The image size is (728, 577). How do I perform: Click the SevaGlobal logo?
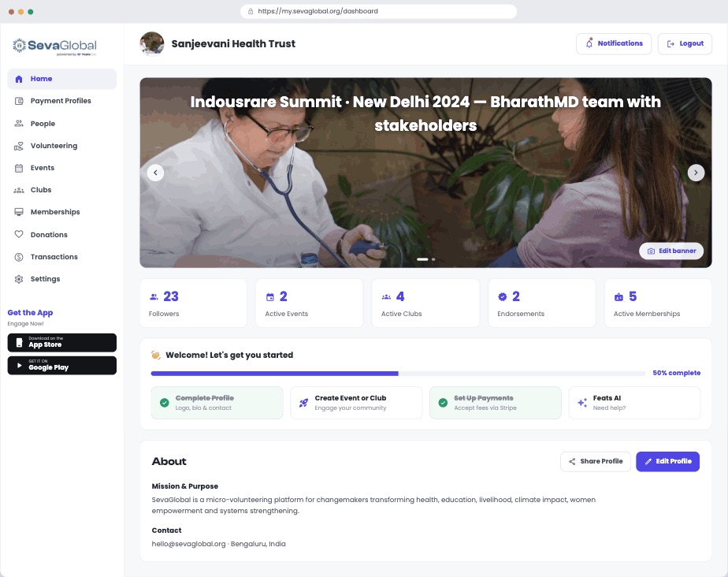[x=55, y=46]
